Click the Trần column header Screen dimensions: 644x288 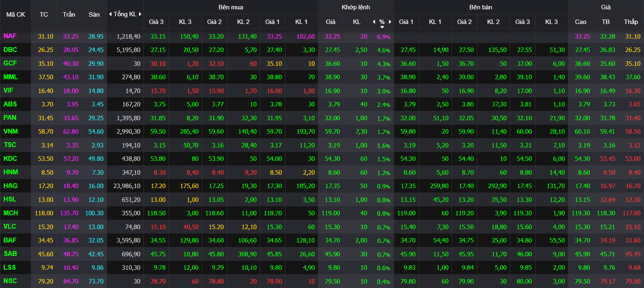69,15
